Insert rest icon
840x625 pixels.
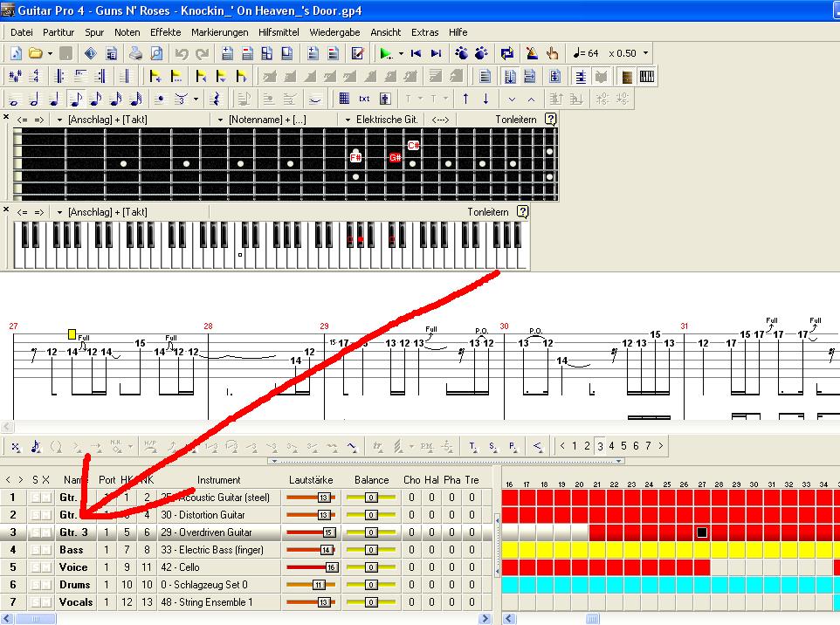click(x=216, y=100)
